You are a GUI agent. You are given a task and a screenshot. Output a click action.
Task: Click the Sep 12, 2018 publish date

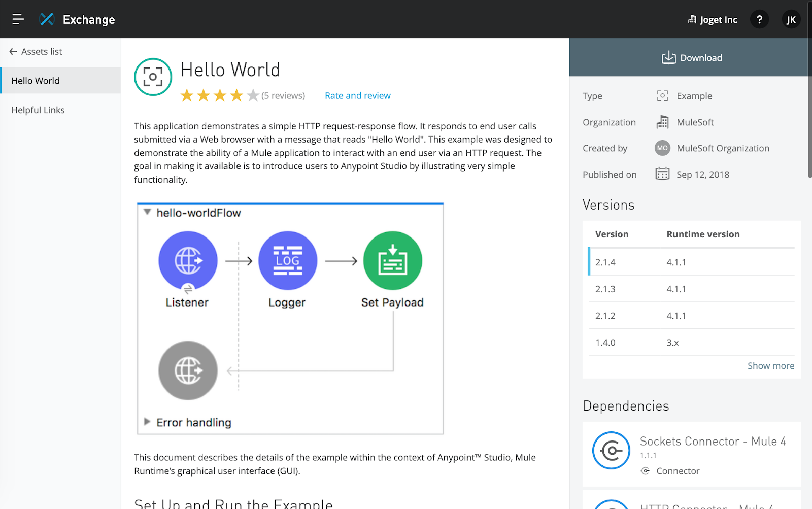coord(702,175)
